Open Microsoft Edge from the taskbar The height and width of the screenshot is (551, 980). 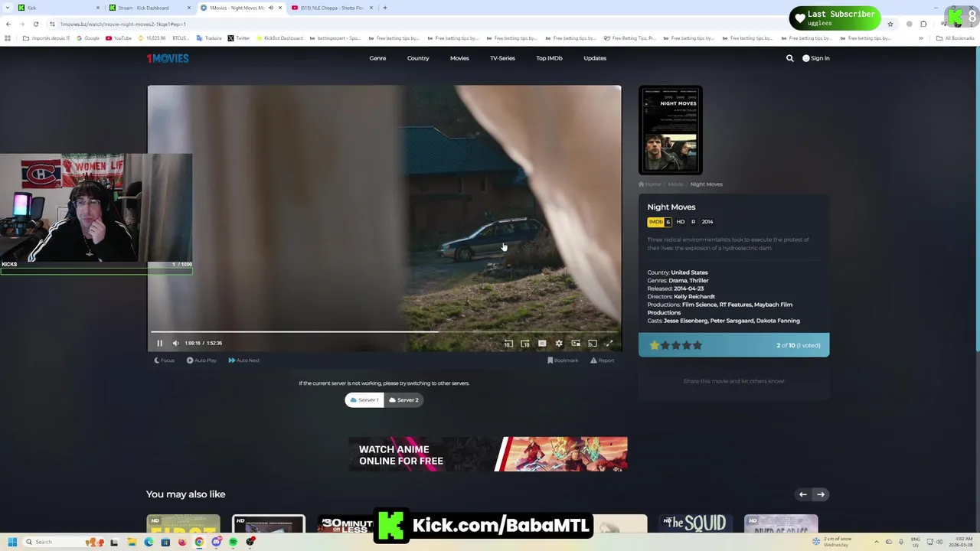click(x=149, y=542)
